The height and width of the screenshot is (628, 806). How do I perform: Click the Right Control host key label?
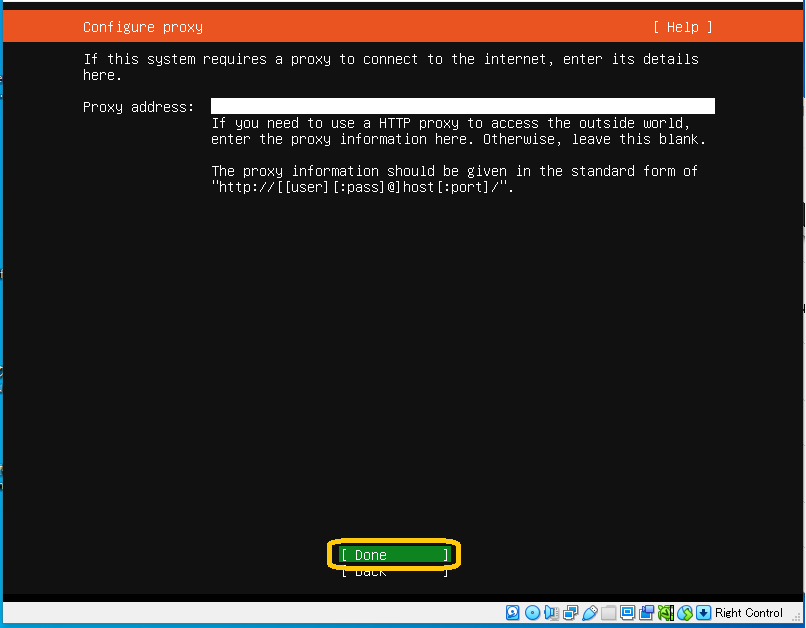[749, 613]
